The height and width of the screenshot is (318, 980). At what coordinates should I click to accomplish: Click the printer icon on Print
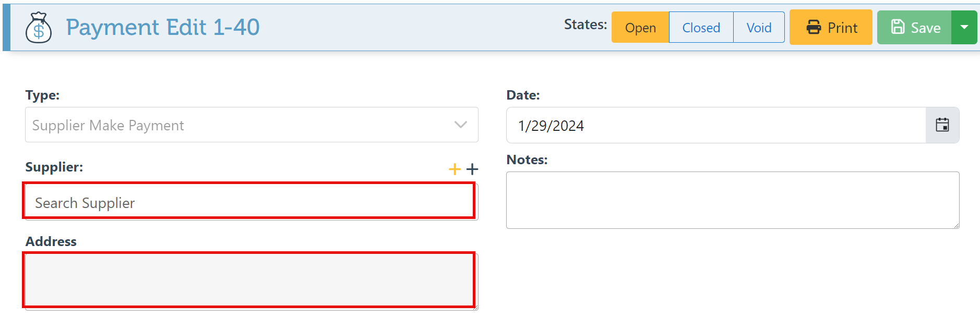[x=814, y=27]
